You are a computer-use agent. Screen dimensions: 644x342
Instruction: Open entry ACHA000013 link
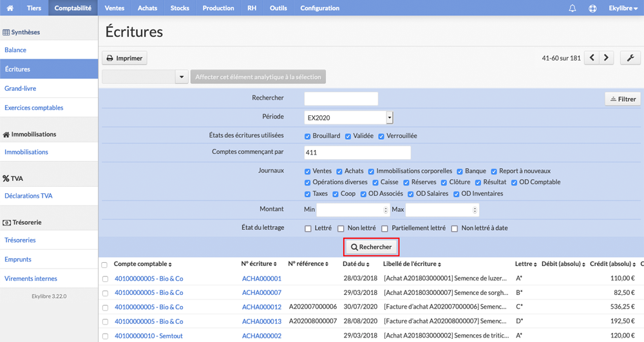click(x=261, y=321)
